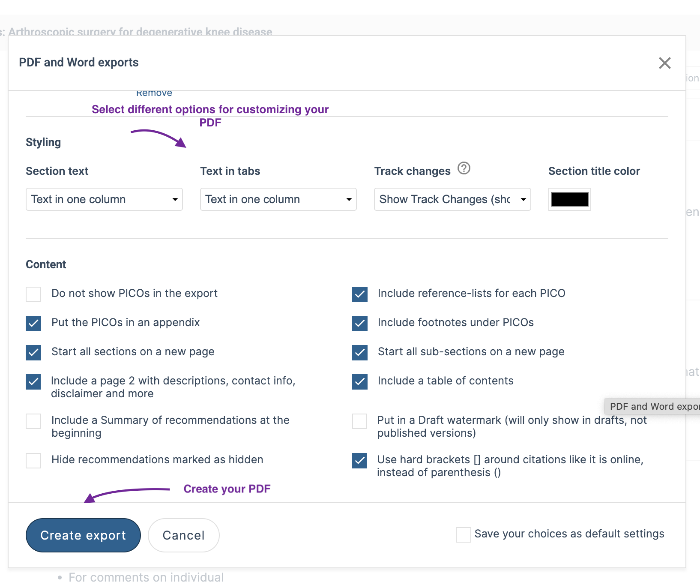Close the PDF and Word exports dialog

tap(664, 63)
